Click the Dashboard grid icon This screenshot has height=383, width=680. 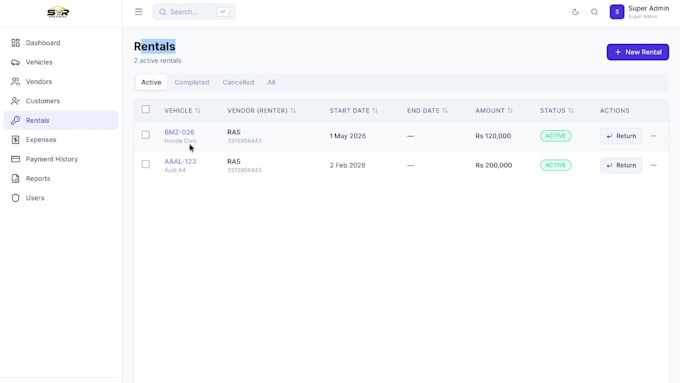coord(16,43)
